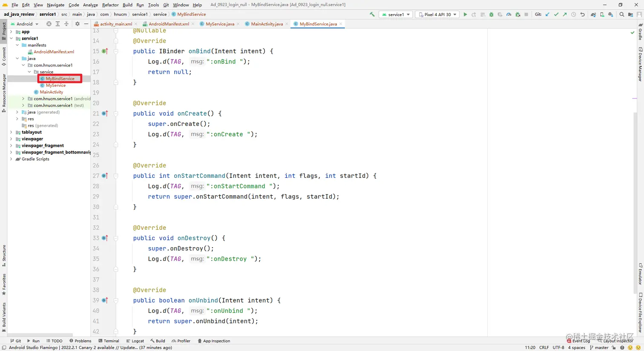Switch to the activity_main.xml editor tab
The height and width of the screenshot is (351, 644).
(x=116, y=24)
